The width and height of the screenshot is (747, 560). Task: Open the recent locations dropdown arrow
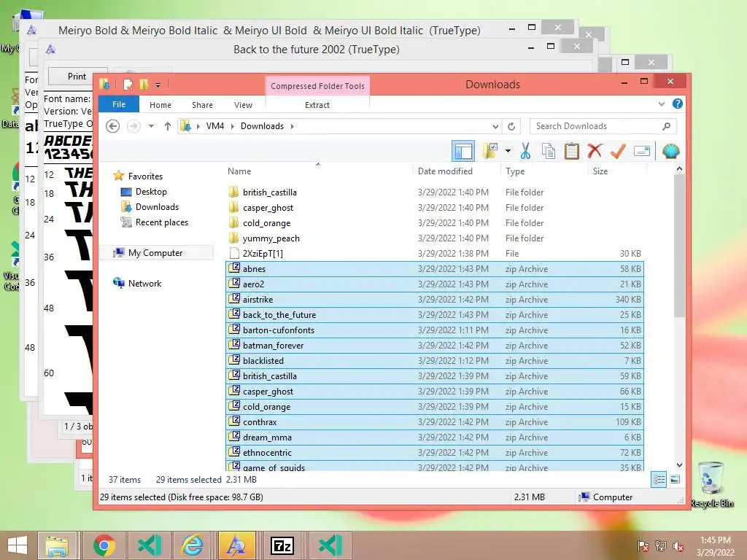pos(151,126)
